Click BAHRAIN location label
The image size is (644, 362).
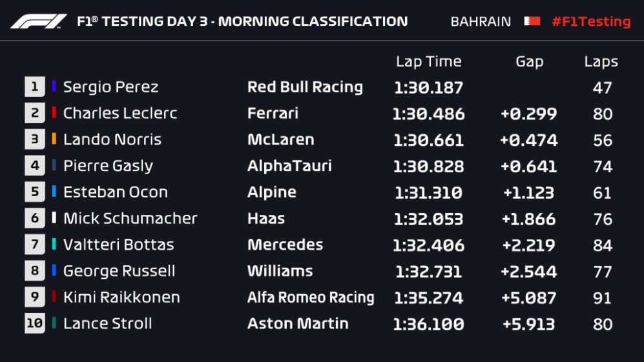481,21
